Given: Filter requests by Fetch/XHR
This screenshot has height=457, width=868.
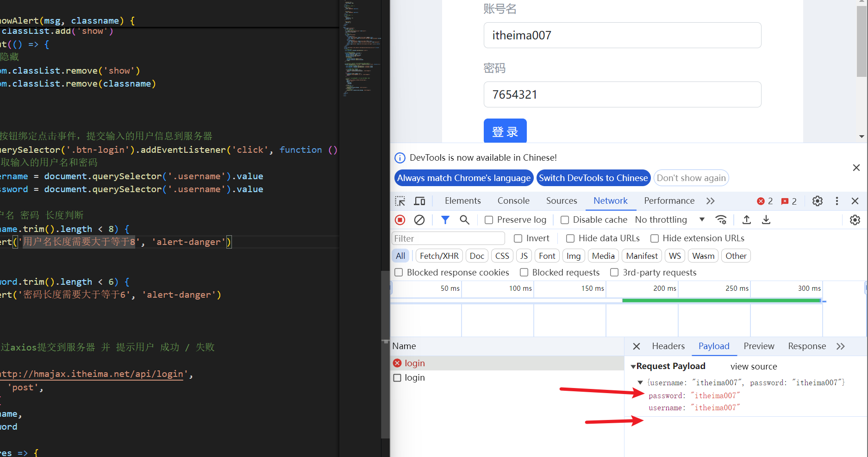Looking at the screenshot, I should pyautogui.click(x=439, y=256).
